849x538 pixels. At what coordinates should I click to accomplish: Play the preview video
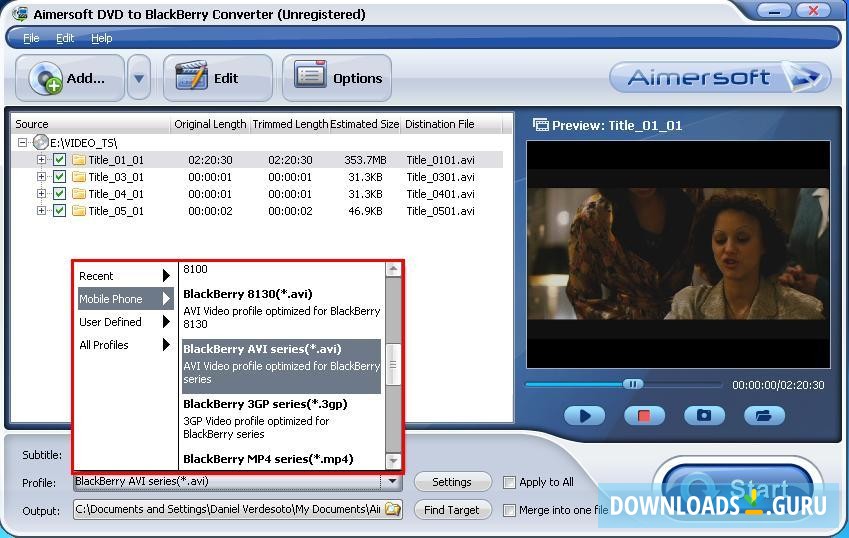[x=584, y=416]
